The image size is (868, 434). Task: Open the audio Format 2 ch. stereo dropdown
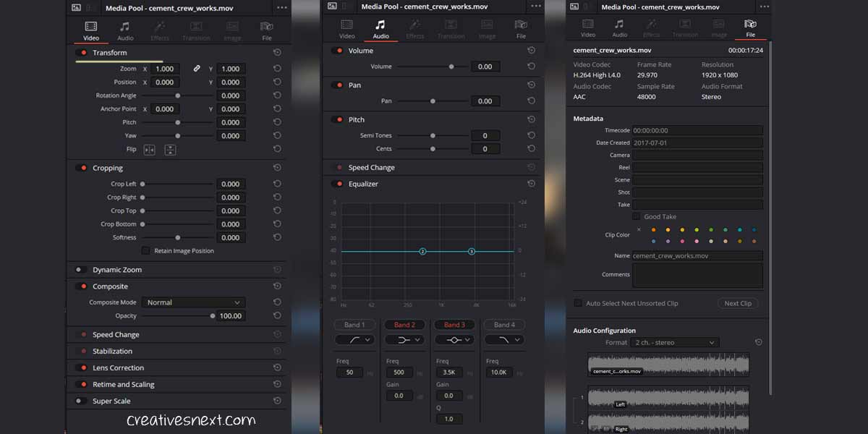point(673,342)
